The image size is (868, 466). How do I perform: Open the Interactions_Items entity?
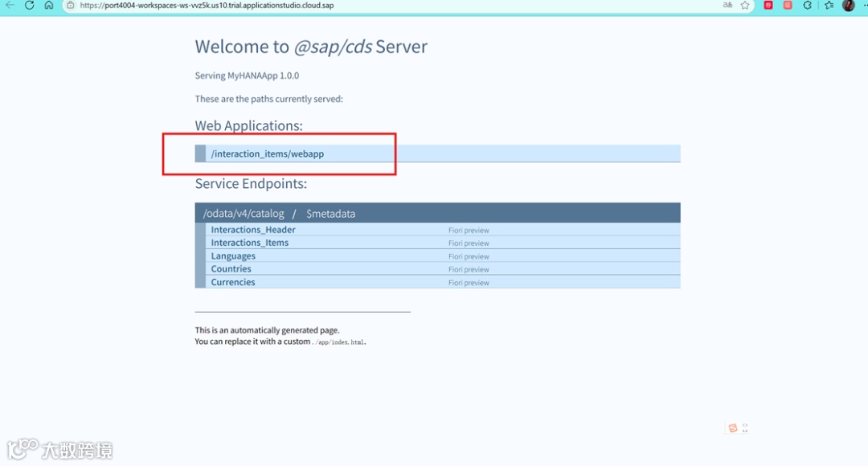tap(250, 243)
